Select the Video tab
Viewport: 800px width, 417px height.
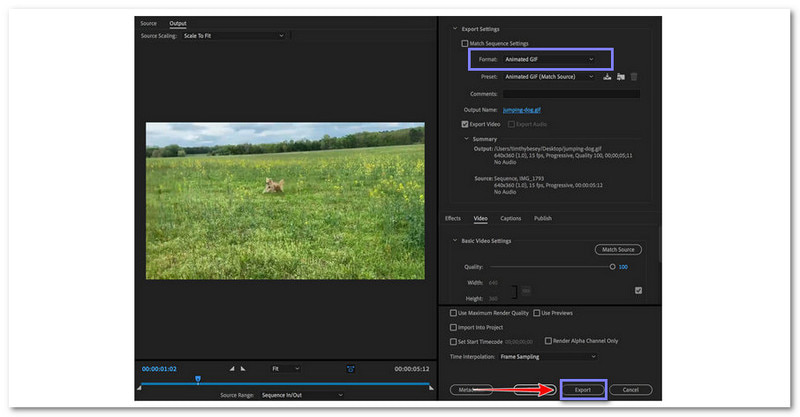(x=481, y=218)
